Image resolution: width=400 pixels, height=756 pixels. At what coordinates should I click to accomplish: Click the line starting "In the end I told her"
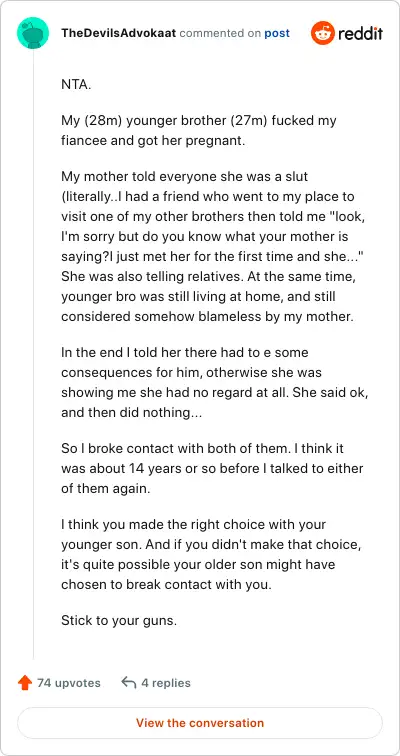coord(185,352)
